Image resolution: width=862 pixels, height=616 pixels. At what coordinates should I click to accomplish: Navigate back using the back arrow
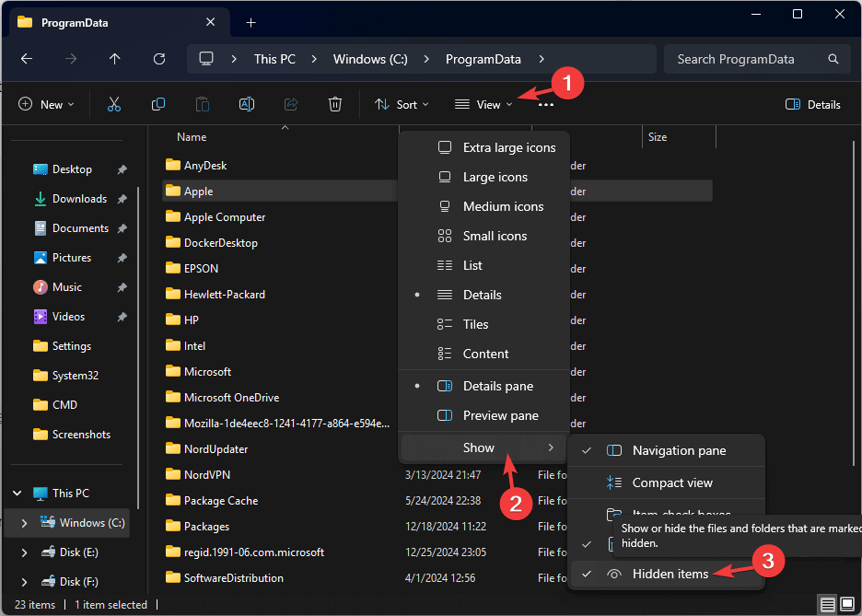point(26,59)
